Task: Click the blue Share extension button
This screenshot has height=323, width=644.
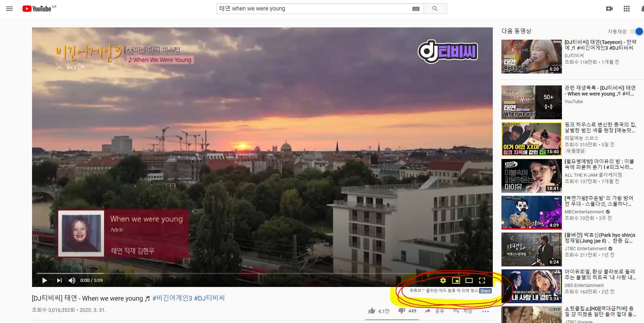Action: tap(485, 291)
